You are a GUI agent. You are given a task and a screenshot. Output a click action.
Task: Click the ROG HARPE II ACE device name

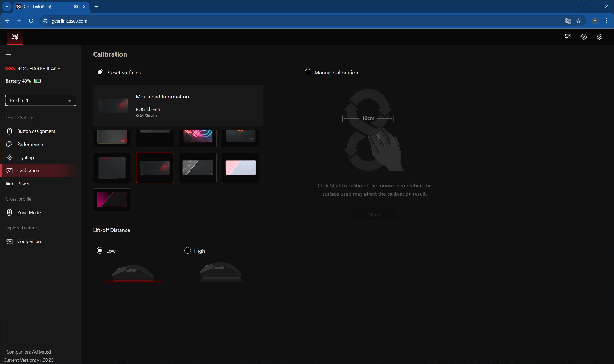pos(38,69)
